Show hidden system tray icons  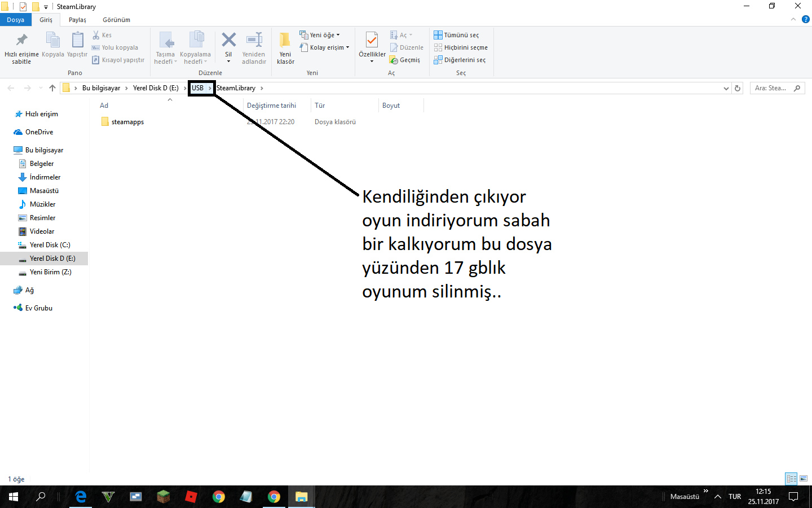[718, 497]
